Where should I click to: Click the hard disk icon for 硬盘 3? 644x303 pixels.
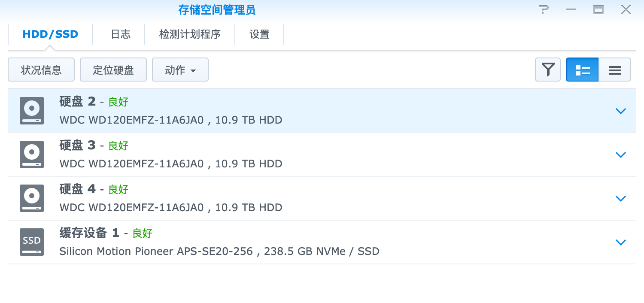31,155
